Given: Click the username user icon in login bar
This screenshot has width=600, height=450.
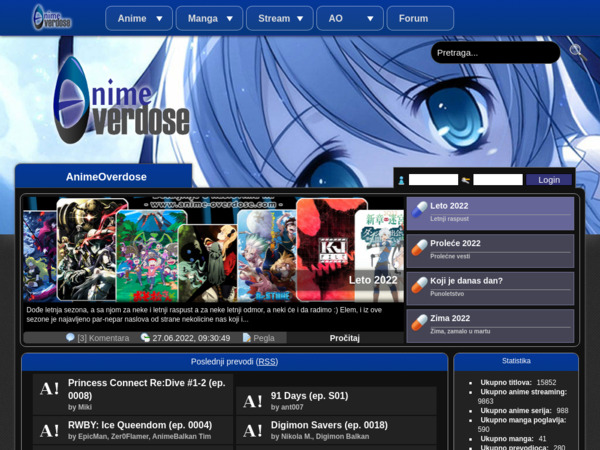Looking at the screenshot, I should [x=401, y=180].
